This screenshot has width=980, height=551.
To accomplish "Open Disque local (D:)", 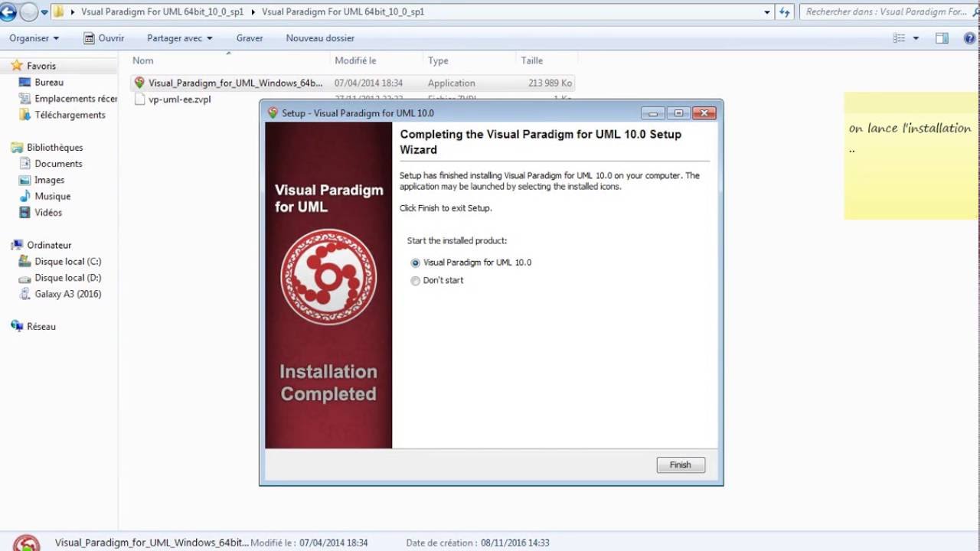I will 67,278.
